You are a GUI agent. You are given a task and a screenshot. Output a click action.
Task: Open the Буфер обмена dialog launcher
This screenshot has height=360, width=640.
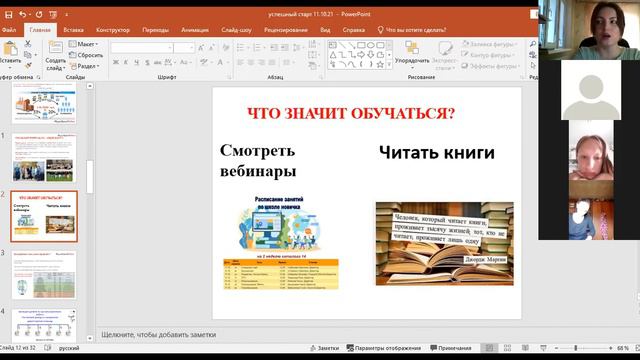click(x=38, y=77)
